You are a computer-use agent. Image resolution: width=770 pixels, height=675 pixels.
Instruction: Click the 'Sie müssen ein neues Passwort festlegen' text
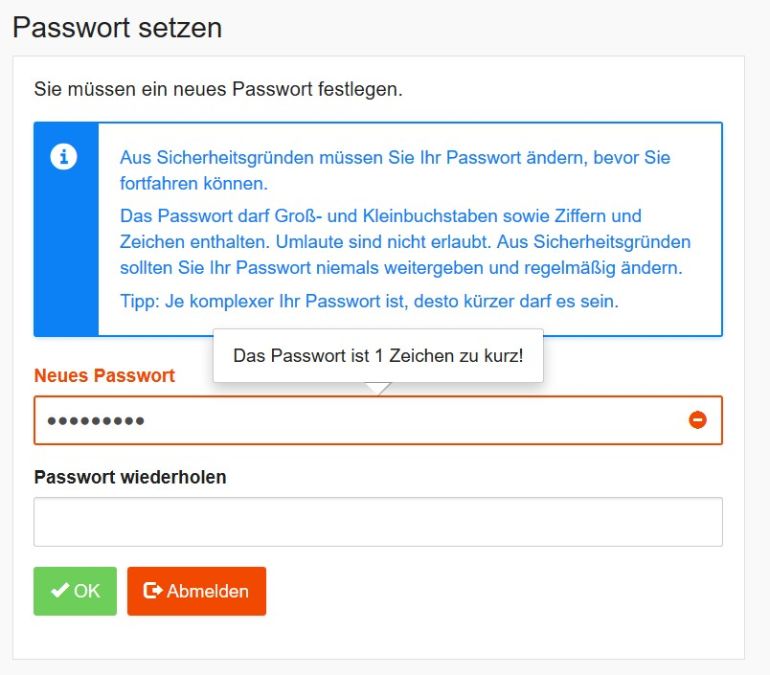pyautogui.click(x=218, y=89)
